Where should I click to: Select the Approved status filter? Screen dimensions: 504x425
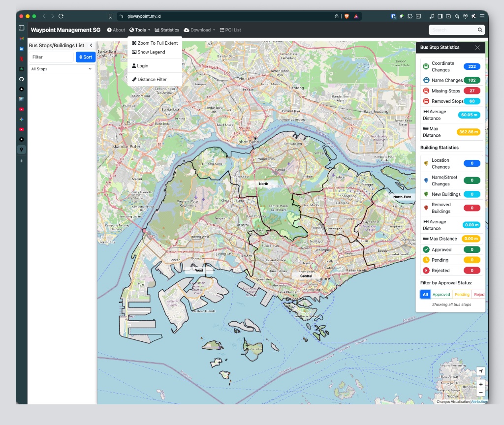(441, 295)
